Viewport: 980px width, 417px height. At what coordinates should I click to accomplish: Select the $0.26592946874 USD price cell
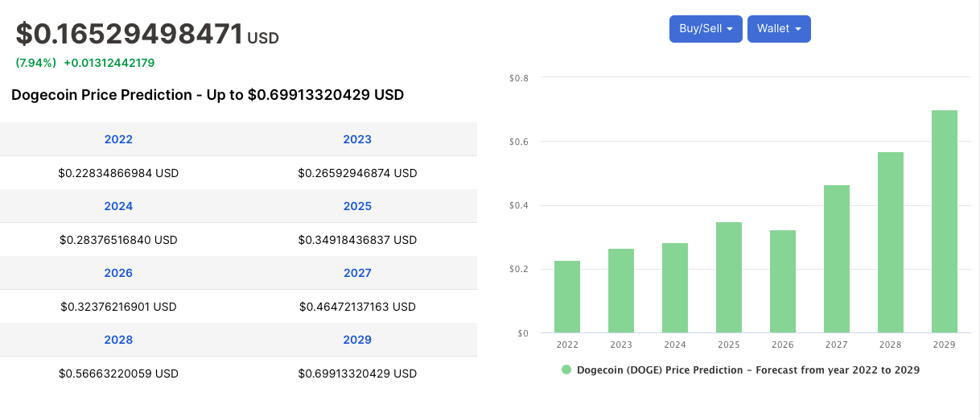[x=357, y=173]
